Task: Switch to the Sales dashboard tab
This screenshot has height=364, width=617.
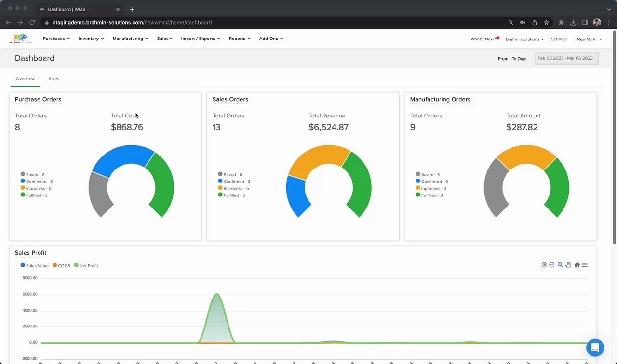Action: coord(54,79)
